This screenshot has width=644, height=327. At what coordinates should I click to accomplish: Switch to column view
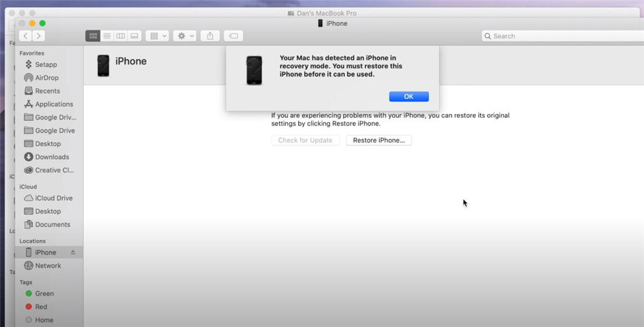tap(120, 35)
